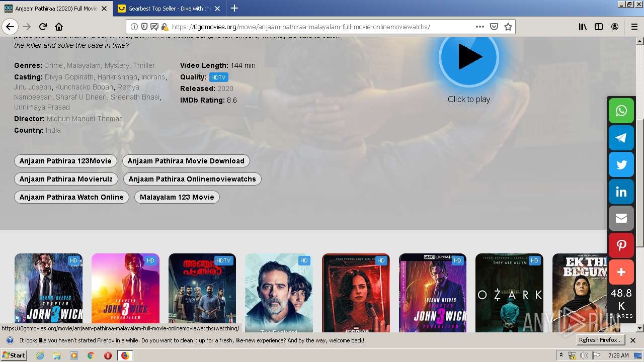
Task: Open more share options plus icon
Action: pos(621,272)
